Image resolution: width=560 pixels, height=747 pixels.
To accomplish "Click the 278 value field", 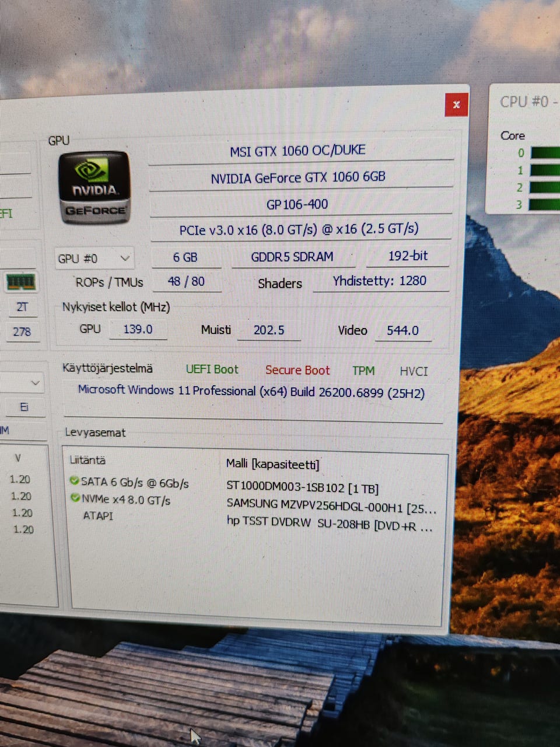I will pos(22,332).
